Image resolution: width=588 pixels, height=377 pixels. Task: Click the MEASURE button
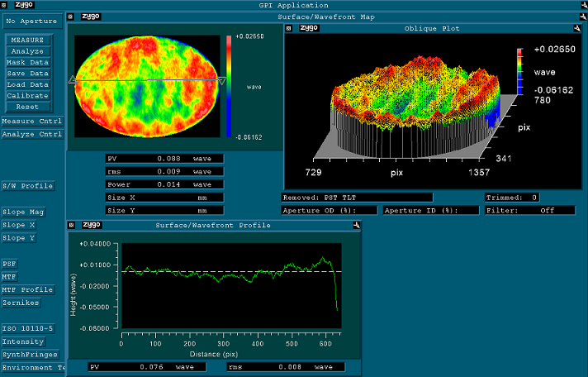click(28, 40)
